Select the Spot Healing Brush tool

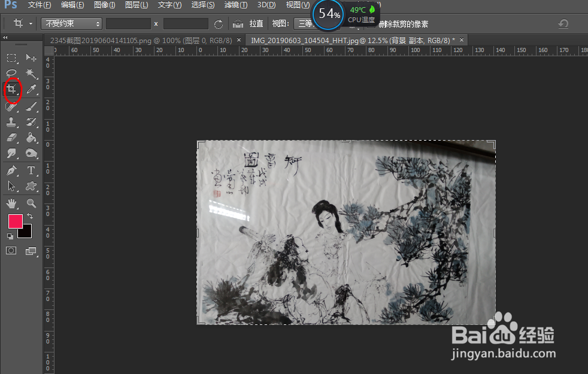click(11, 107)
